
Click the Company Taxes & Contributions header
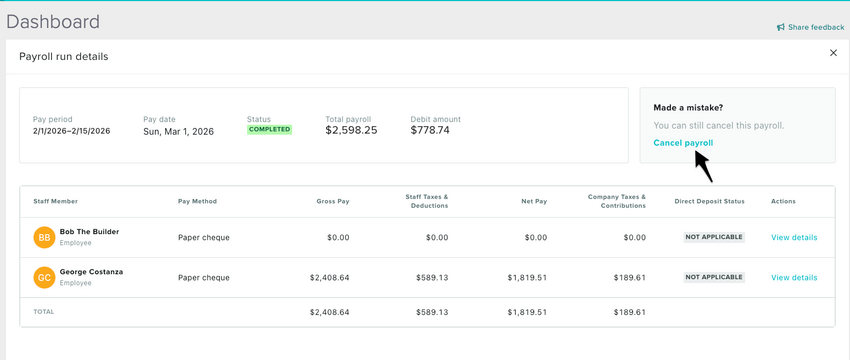[617, 201]
